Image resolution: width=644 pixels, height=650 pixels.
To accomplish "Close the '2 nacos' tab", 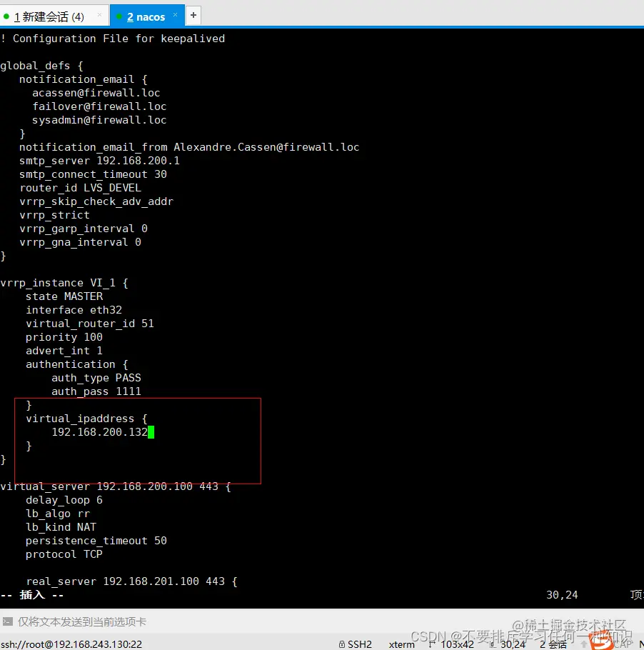I will [176, 15].
